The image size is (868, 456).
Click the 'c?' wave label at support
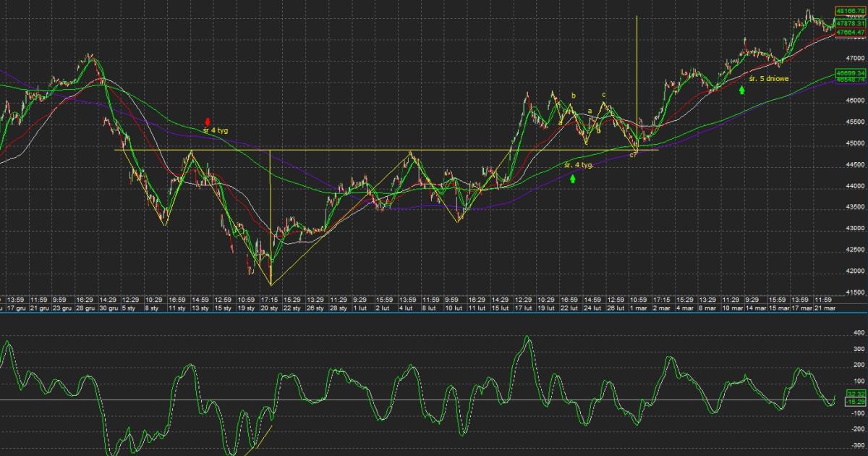632,155
